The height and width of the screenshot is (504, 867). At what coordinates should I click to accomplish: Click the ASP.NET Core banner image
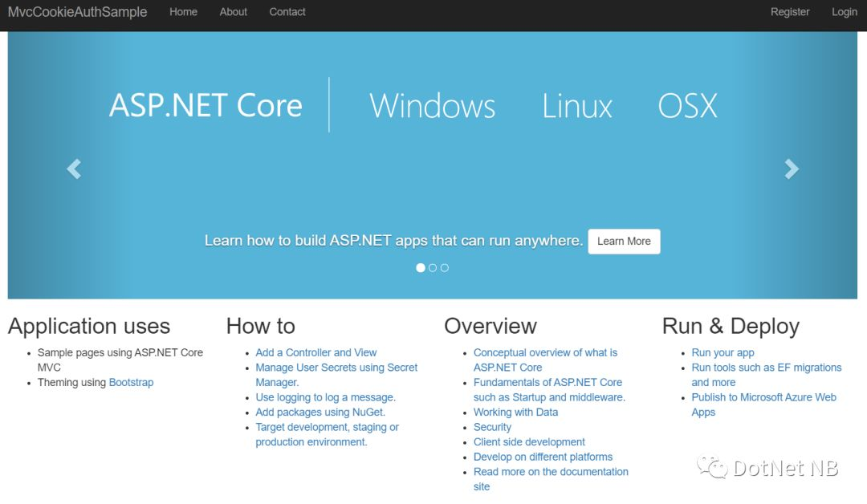pos(433,165)
